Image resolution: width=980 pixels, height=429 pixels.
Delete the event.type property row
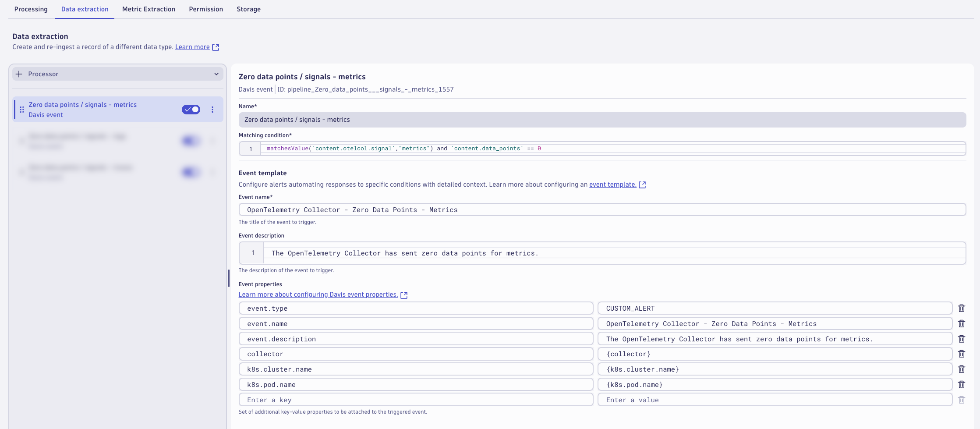tap(962, 308)
